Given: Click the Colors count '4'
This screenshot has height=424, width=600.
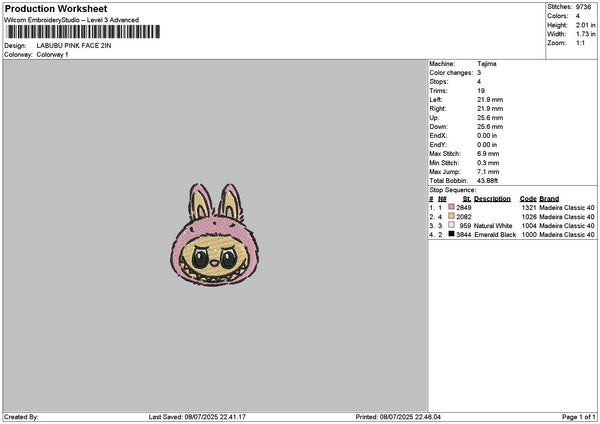Looking at the screenshot, I should (x=577, y=16).
